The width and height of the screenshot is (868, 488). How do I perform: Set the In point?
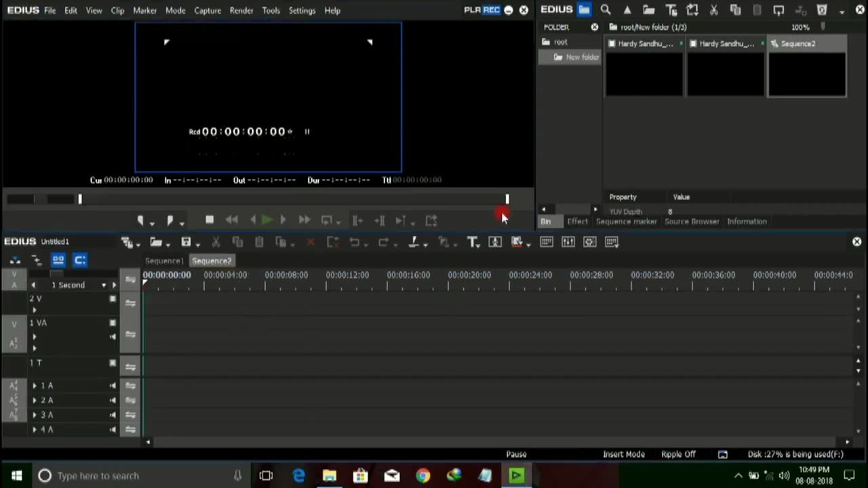(x=141, y=220)
